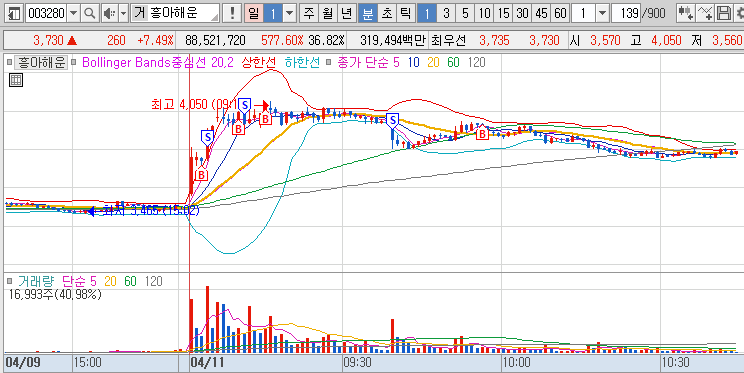Click the 319,494백만 trading value

(x=393, y=41)
